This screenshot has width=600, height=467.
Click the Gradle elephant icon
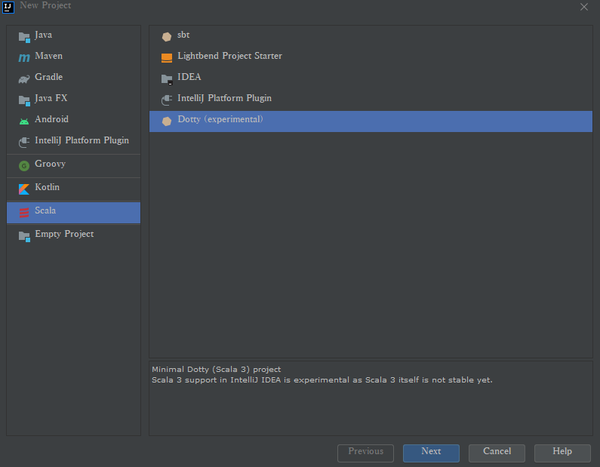tap(24, 79)
